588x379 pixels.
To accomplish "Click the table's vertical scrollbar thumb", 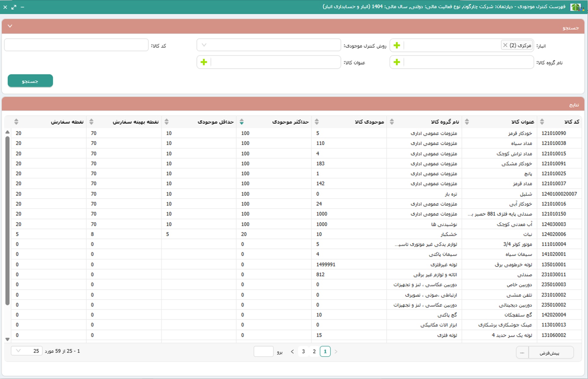I will click(x=7, y=220).
